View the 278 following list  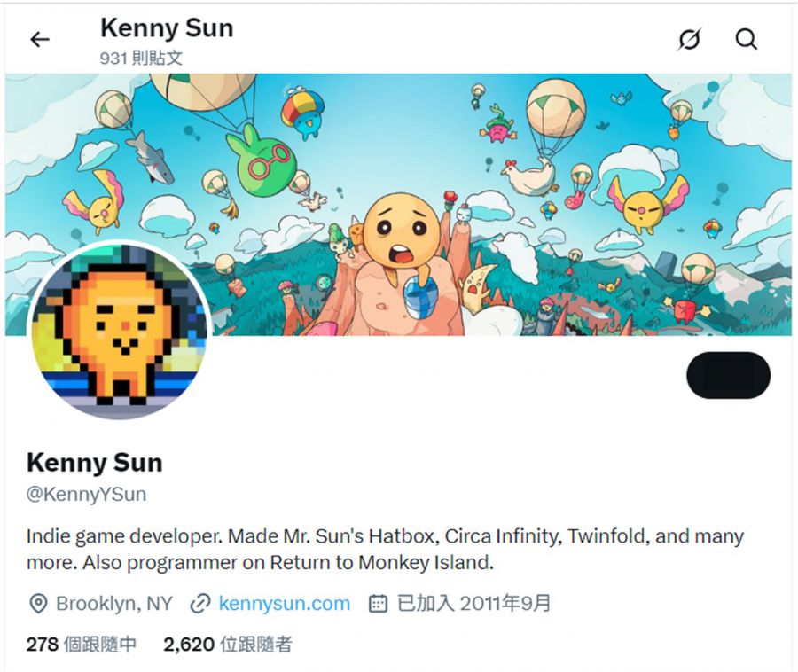82,645
